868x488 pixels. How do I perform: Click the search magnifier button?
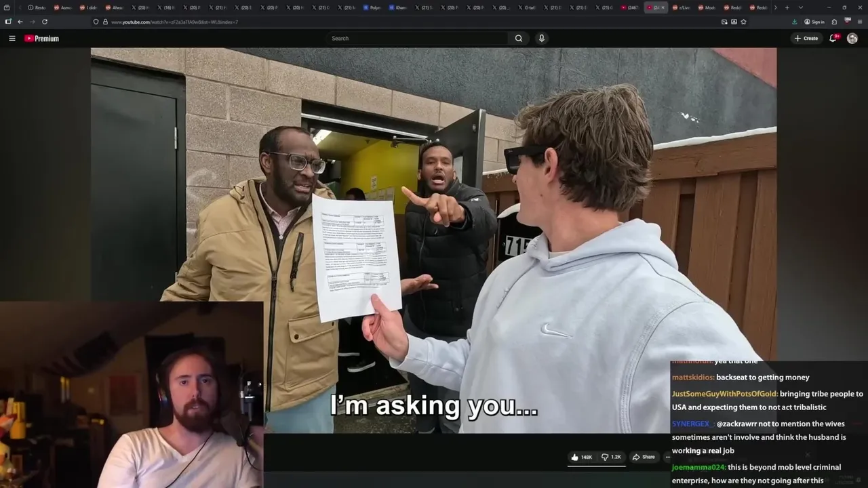pos(519,39)
